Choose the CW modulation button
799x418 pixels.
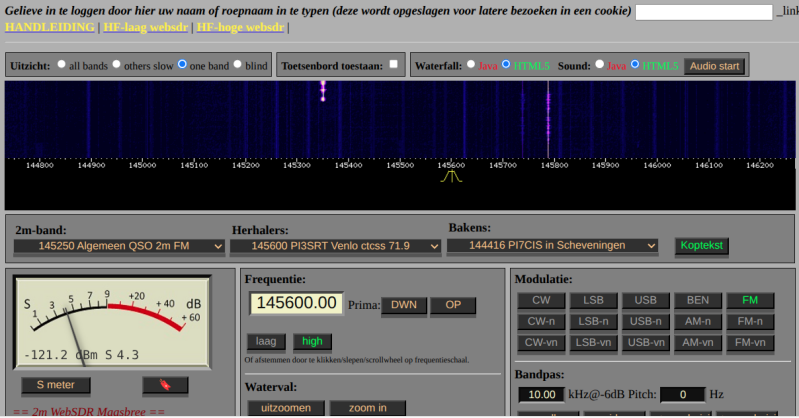click(x=541, y=301)
